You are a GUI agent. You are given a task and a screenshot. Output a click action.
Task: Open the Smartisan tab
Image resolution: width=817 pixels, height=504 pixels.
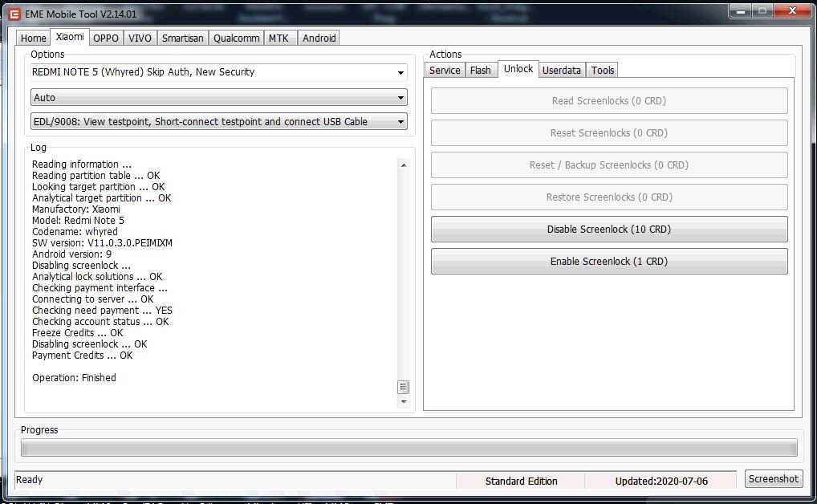(183, 38)
